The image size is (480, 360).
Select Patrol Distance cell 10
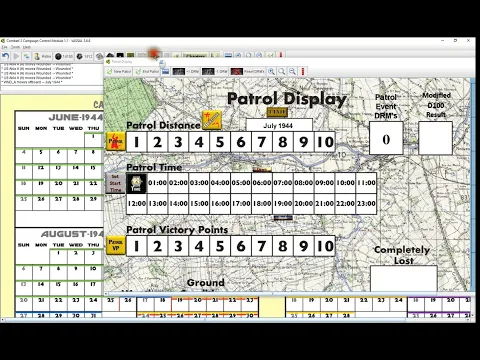pos(325,142)
